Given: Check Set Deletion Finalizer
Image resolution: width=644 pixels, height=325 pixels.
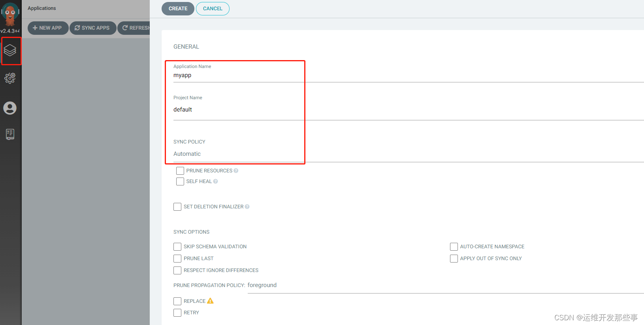Looking at the screenshot, I should tap(177, 207).
